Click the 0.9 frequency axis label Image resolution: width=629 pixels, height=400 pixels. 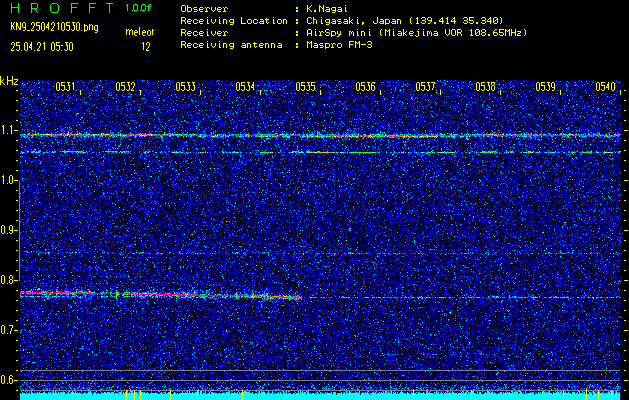(x=8, y=230)
